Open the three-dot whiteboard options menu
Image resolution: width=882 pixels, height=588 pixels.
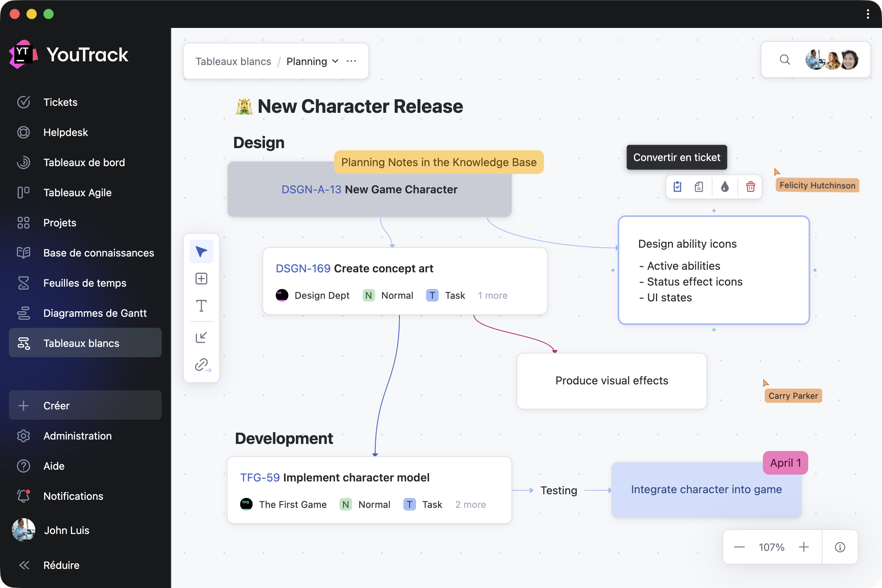click(351, 61)
